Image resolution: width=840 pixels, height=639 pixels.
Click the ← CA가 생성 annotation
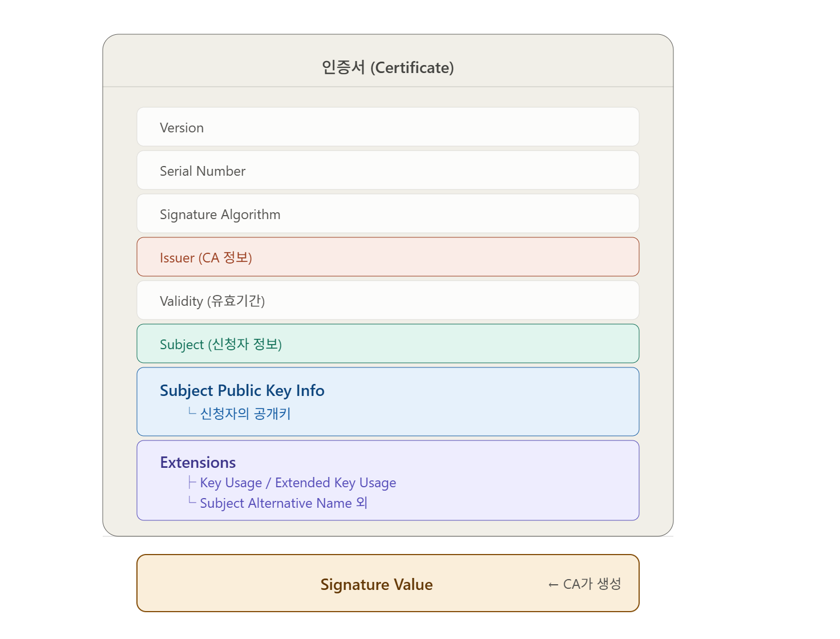tap(584, 584)
